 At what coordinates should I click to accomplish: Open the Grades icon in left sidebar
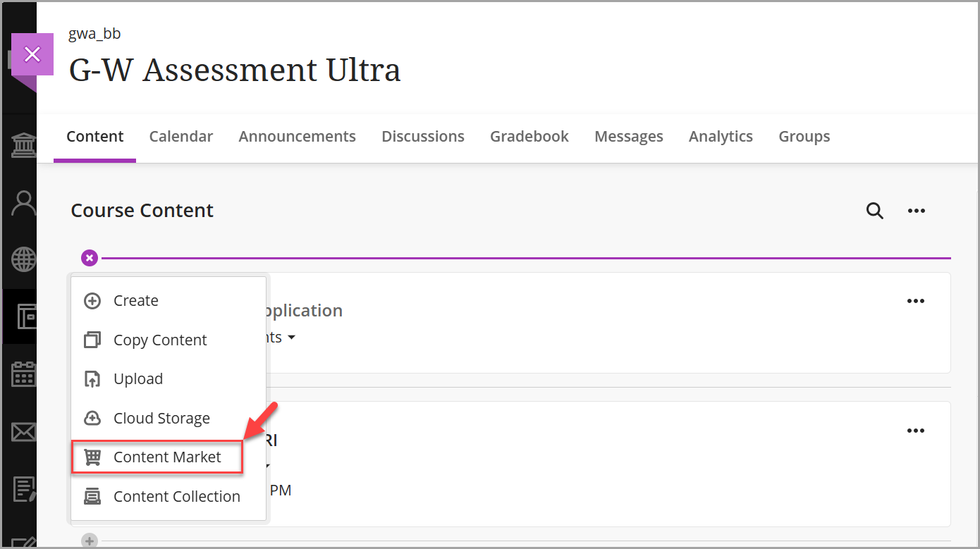pyautogui.click(x=23, y=488)
